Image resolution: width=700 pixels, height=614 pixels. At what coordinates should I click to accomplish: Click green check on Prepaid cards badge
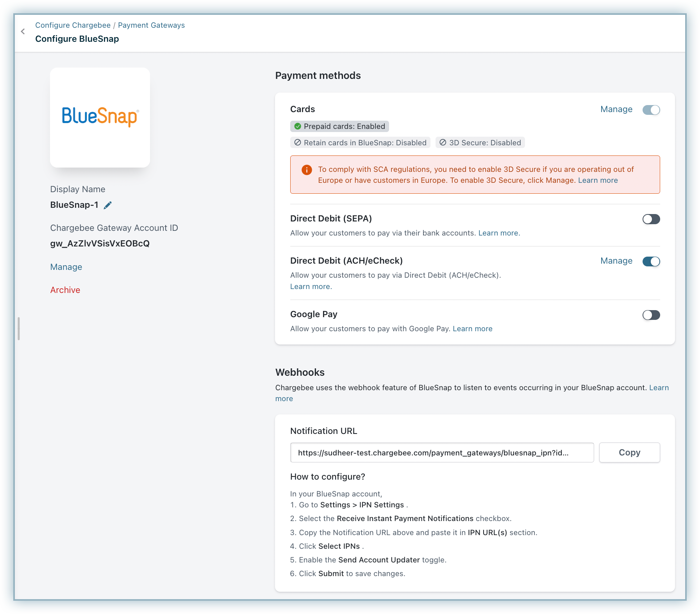tap(298, 127)
